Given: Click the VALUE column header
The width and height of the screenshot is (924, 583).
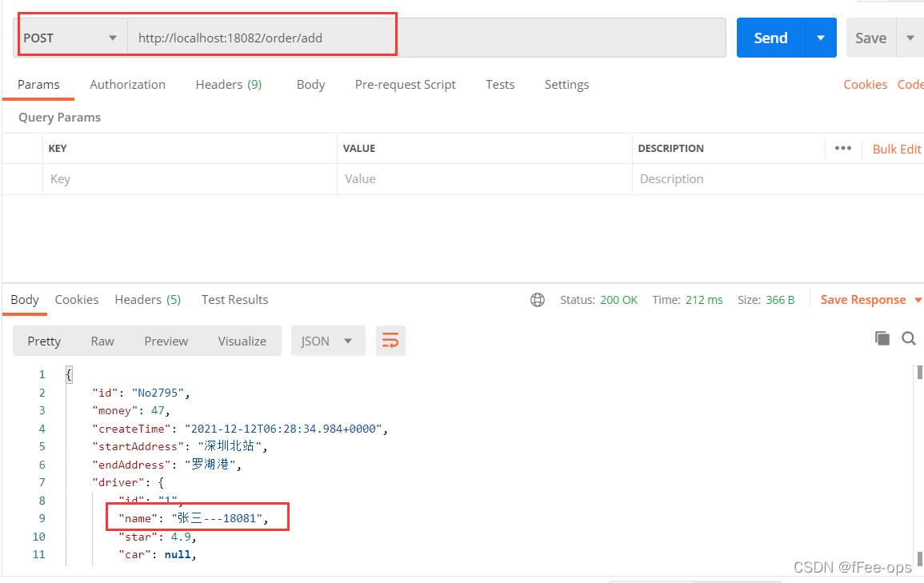Looking at the screenshot, I should [359, 149].
